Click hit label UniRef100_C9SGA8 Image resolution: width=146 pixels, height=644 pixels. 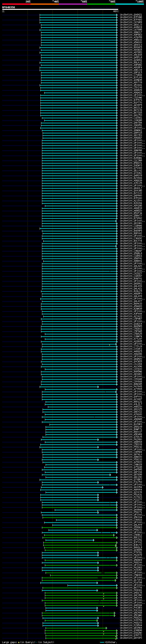(x=131, y=379)
